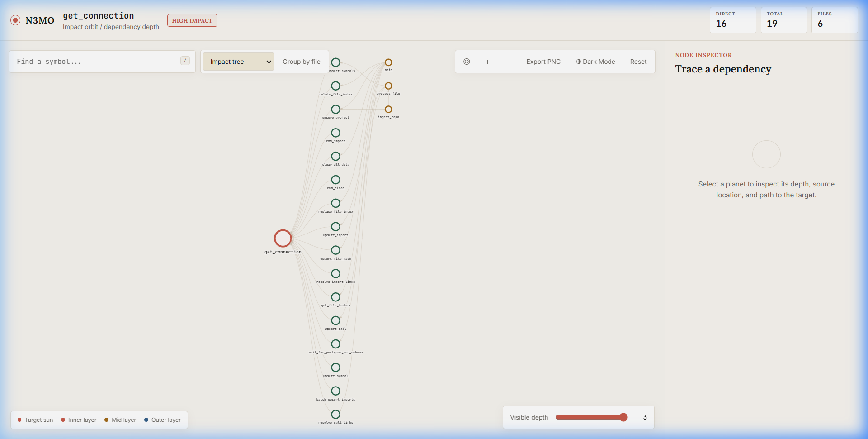The height and width of the screenshot is (439, 868).
Task: Inspect the upsert_call node
Action: [335, 320]
